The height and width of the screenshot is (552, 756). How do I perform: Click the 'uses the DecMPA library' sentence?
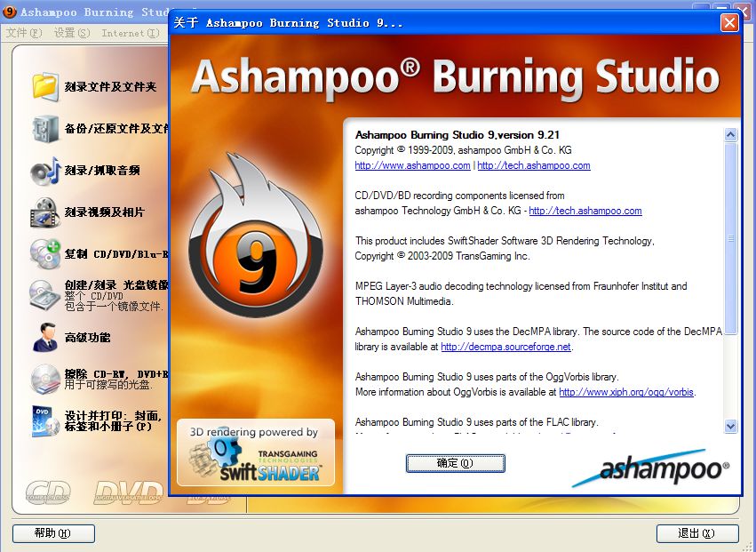467,332
